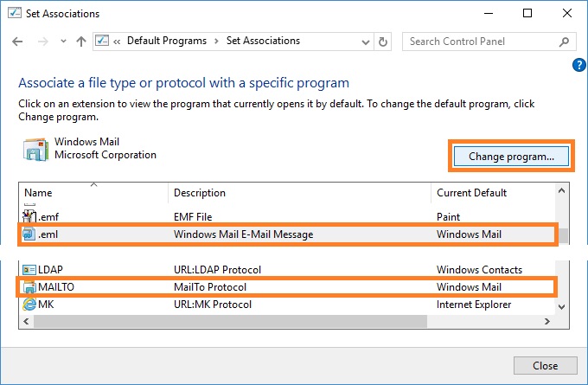
Task: Click the search magnifier icon
Action: [x=564, y=42]
